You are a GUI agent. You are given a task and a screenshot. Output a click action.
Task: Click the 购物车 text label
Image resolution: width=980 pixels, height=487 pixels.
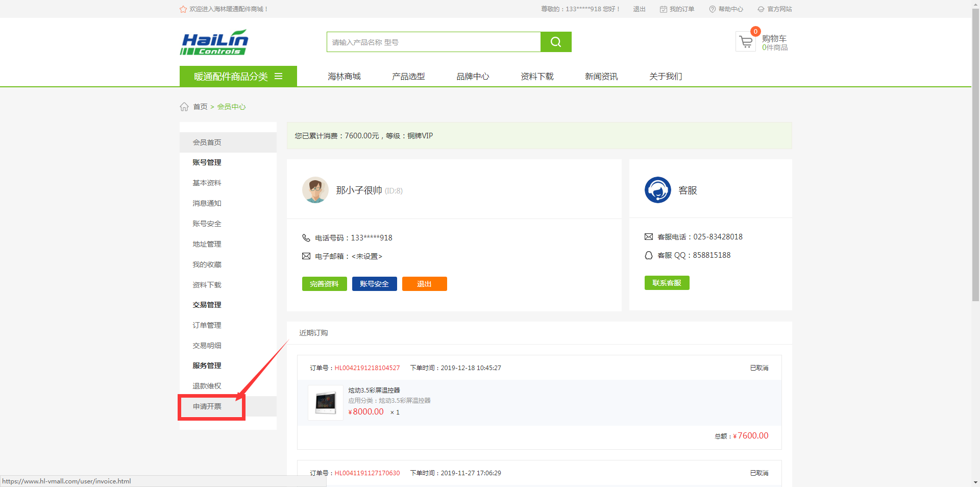(x=774, y=38)
